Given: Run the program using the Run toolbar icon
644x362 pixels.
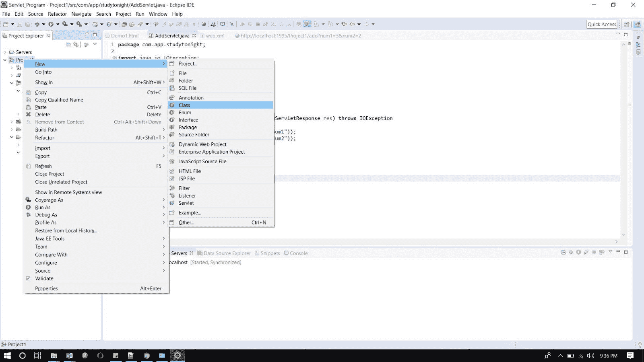Looking at the screenshot, I should (51, 24).
